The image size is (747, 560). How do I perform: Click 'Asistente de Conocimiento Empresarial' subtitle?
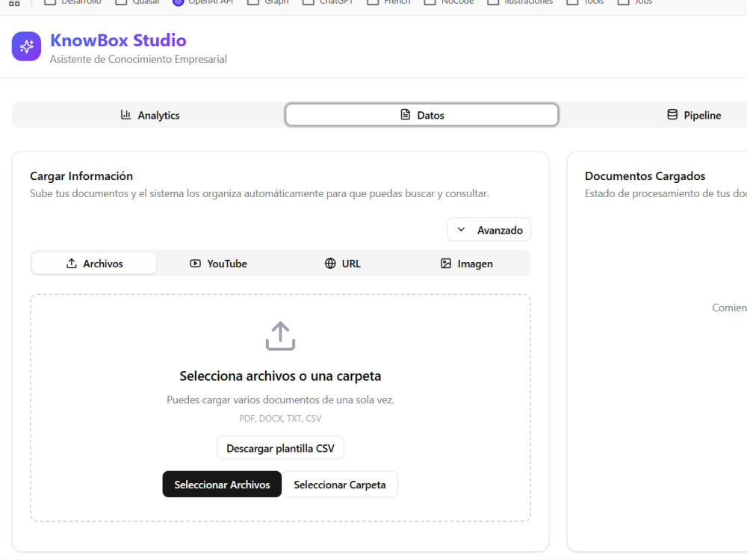click(x=138, y=59)
